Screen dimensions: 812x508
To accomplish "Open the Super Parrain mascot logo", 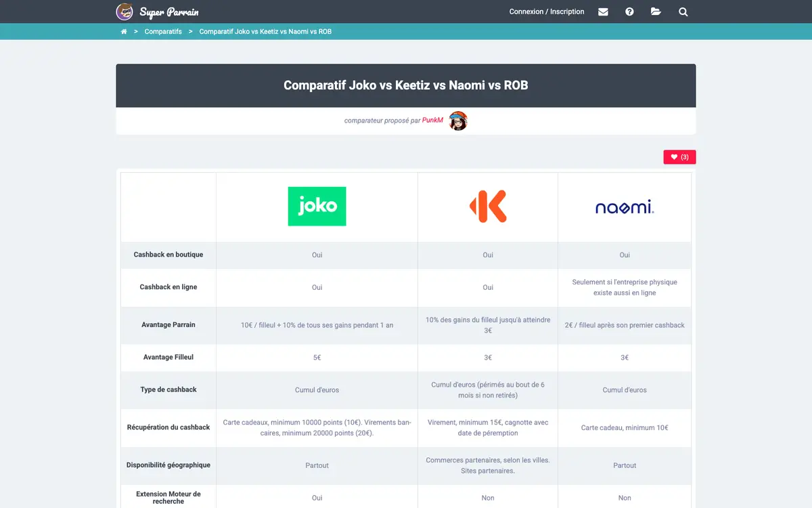I will (x=125, y=12).
